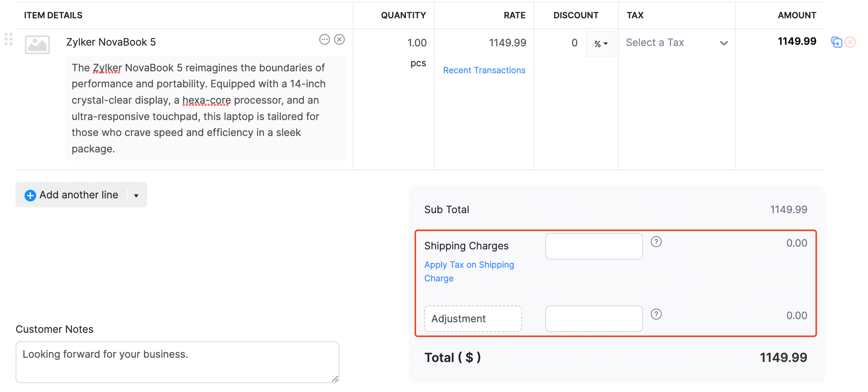The image size is (868, 392).
Task: Click the Adjustment label text field
Action: point(473,319)
